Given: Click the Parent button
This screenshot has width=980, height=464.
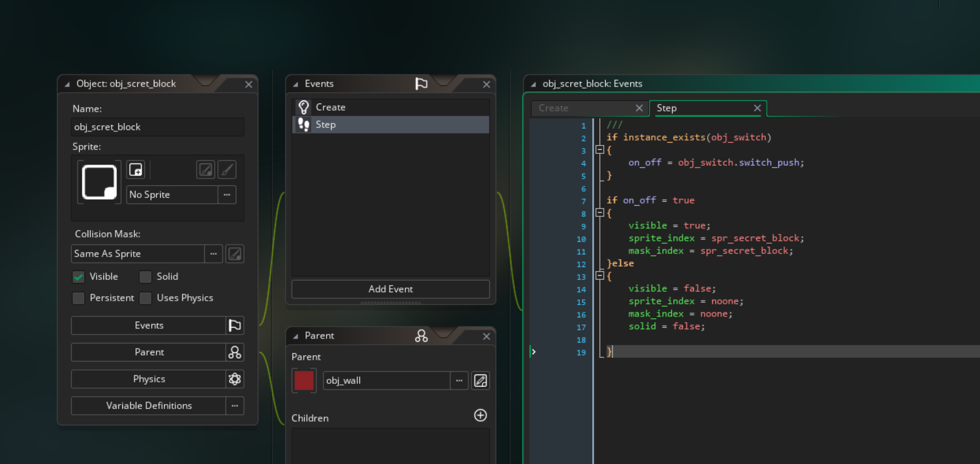Looking at the screenshot, I should (x=148, y=352).
